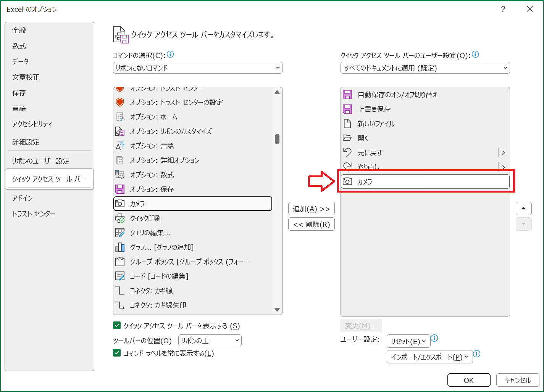This screenshot has height=392, width=544.
Task: Click the language icon for オプション: 言語
Action: click(x=120, y=146)
